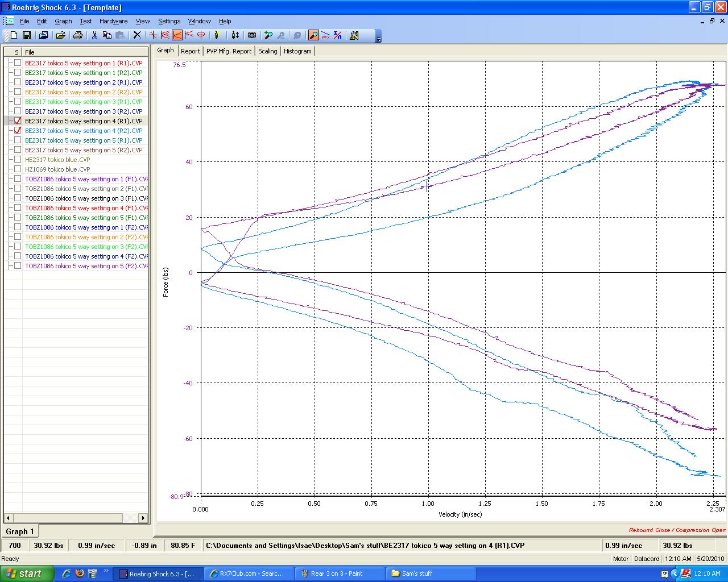Uncheck BE2317 setting on 4 (R1) file

[18, 121]
